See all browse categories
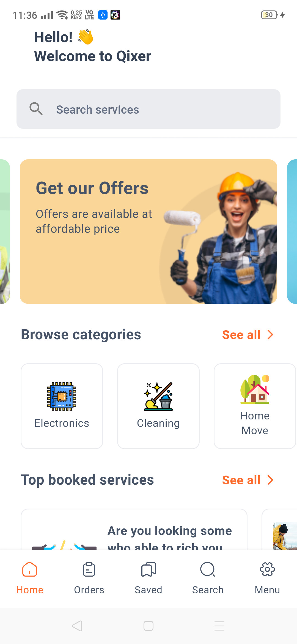This screenshot has height=644, width=297. tap(241, 335)
